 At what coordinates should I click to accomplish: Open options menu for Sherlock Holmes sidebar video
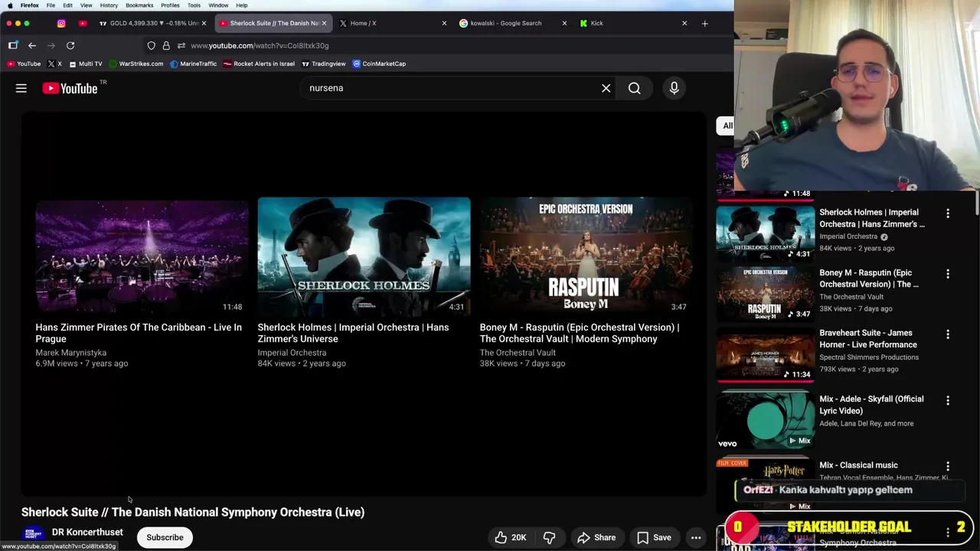[948, 214]
